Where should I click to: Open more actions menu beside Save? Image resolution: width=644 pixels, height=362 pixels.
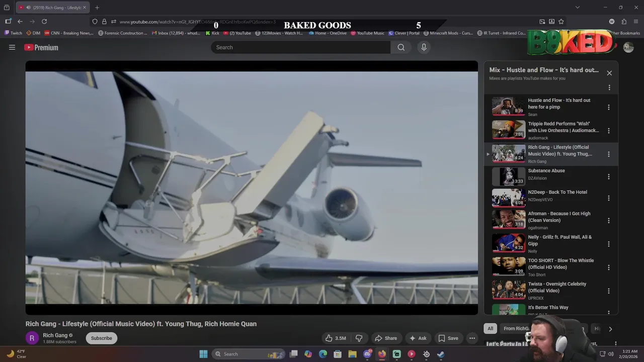click(x=472, y=338)
